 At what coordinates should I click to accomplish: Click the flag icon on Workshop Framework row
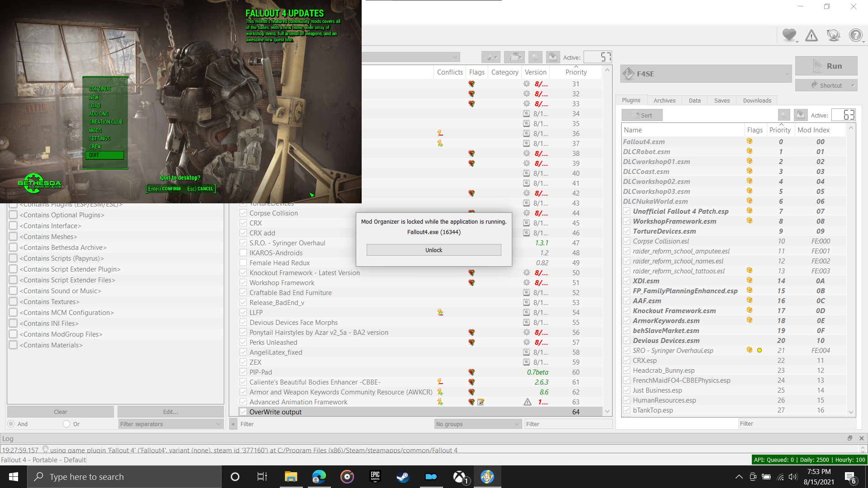(472, 282)
